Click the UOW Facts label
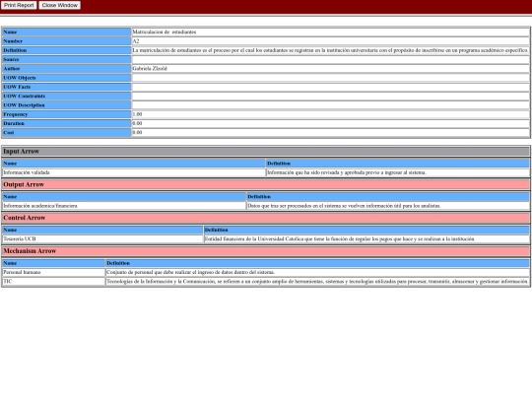 (17, 87)
